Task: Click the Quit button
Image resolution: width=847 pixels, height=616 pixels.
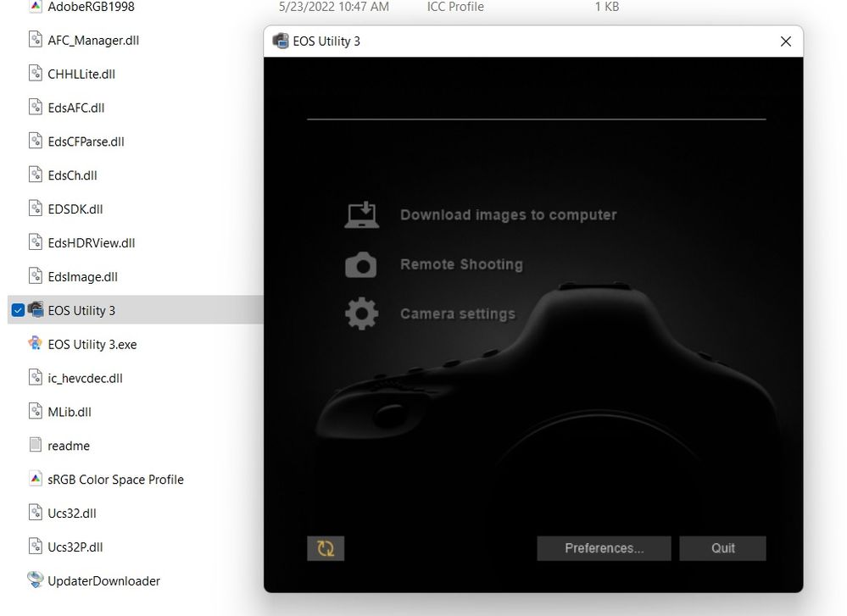Action: pyautogui.click(x=722, y=548)
